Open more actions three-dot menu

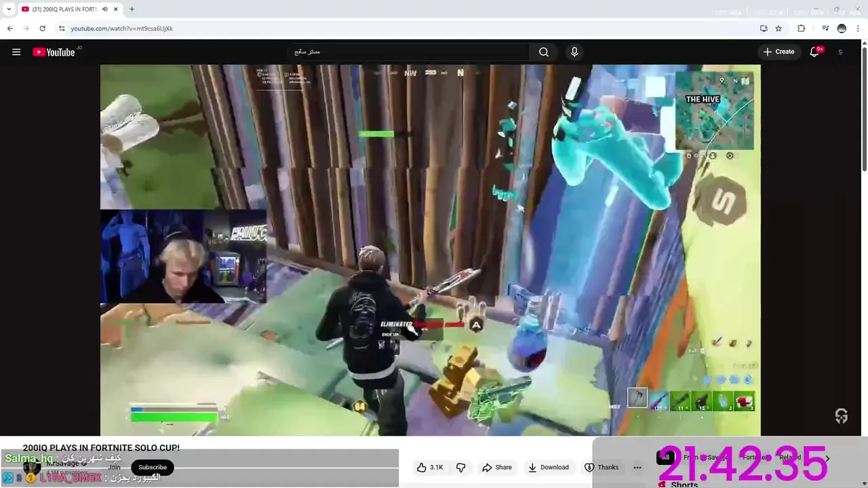click(637, 467)
